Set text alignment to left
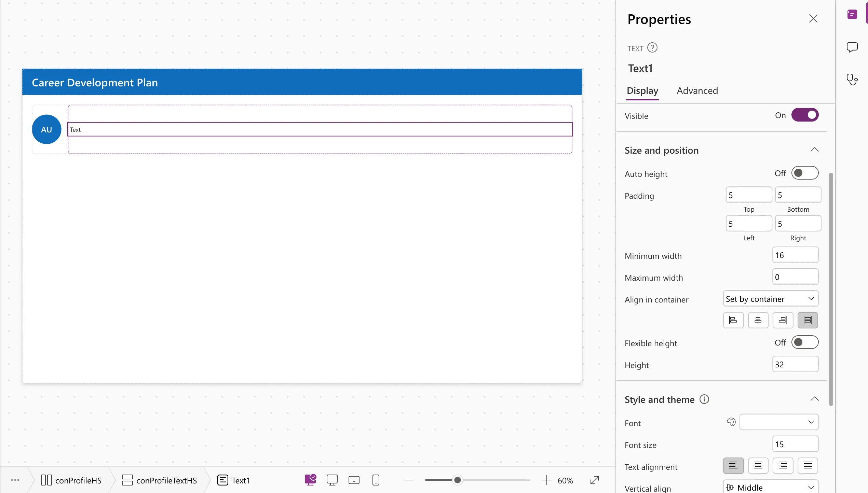The width and height of the screenshot is (868, 493). pos(733,465)
